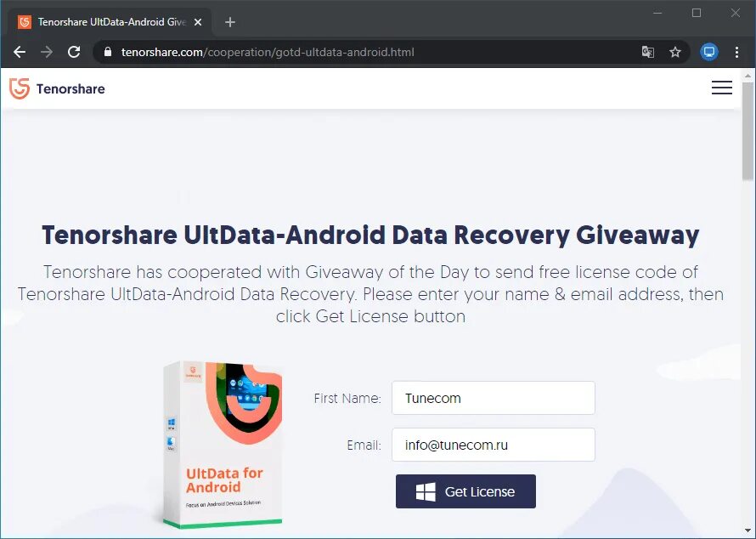This screenshot has width=756, height=539.
Task: Click the page vertical scrollbar thumb
Action: point(748,131)
